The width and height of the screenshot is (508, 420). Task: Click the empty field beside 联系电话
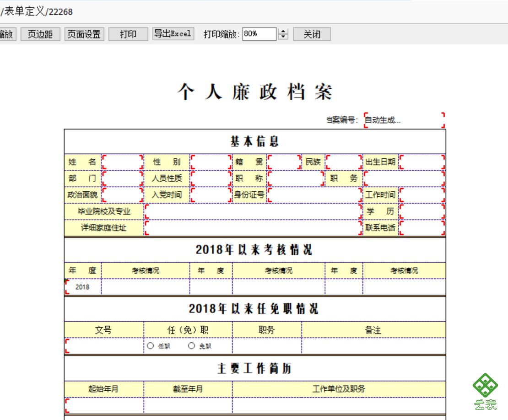click(x=422, y=228)
